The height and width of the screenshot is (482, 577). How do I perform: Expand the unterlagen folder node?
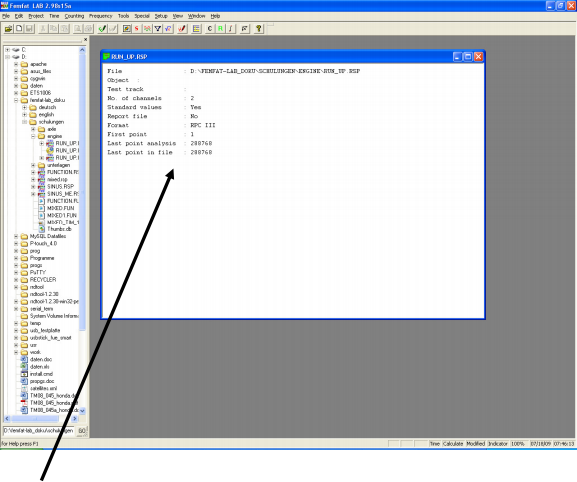[x=33, y=165]
